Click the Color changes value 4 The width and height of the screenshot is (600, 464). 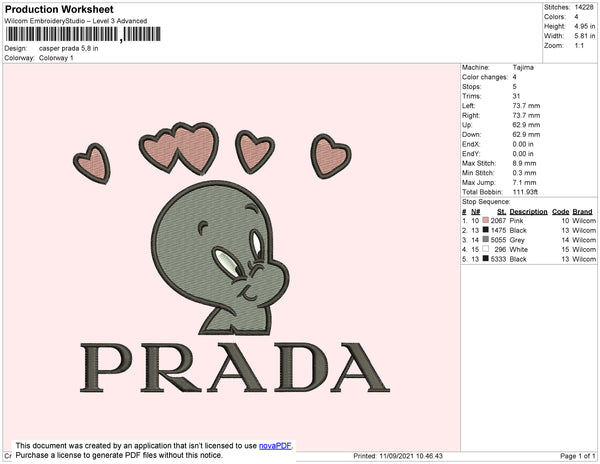pyautogui.click(x=515, y=77)
